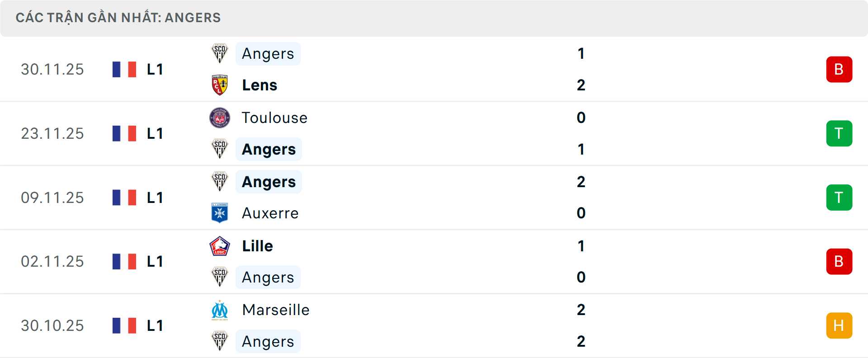Click the green T badge for Auxerre match
The width and height of the screenshot is (868, 358).
pos(839,198)
